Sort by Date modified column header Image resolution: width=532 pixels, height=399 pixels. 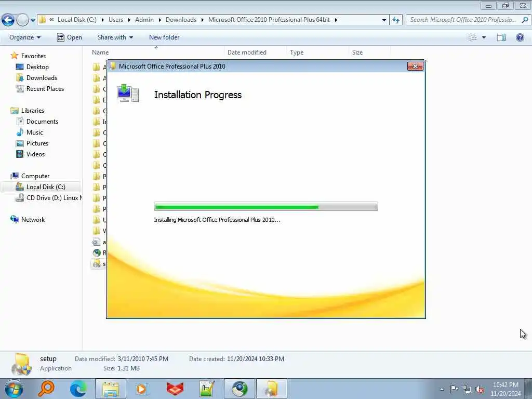247,52
